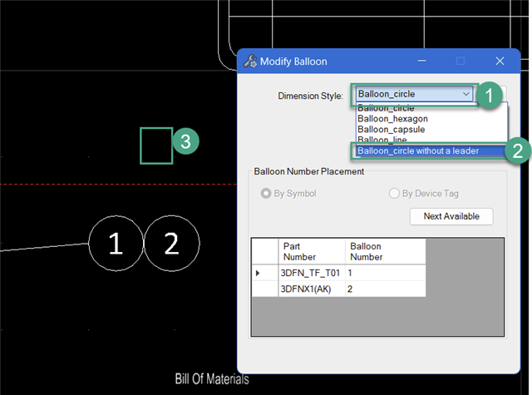The width and height of the screenshot is (532, 395).
Task: Select white balloon circle 2 in the drawing
Action: (172, 243)
